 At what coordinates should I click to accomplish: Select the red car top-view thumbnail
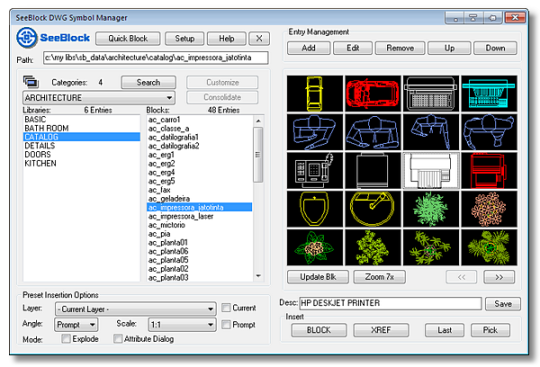[x=373, y=94]
